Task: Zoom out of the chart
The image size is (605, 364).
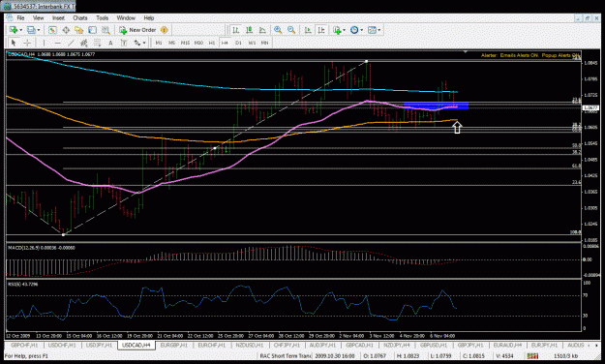Action: pyautogui.click(x=291, y=30)
